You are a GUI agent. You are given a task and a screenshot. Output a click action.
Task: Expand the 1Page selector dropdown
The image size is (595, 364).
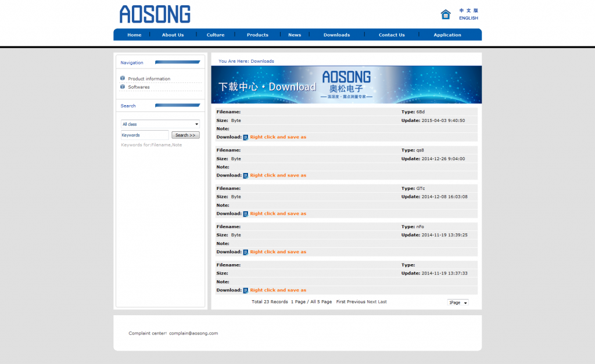coord(458,302)
